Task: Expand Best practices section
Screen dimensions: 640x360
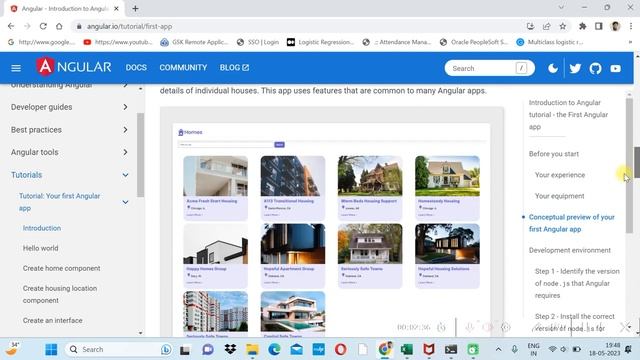Action: [x=69, y=130]
